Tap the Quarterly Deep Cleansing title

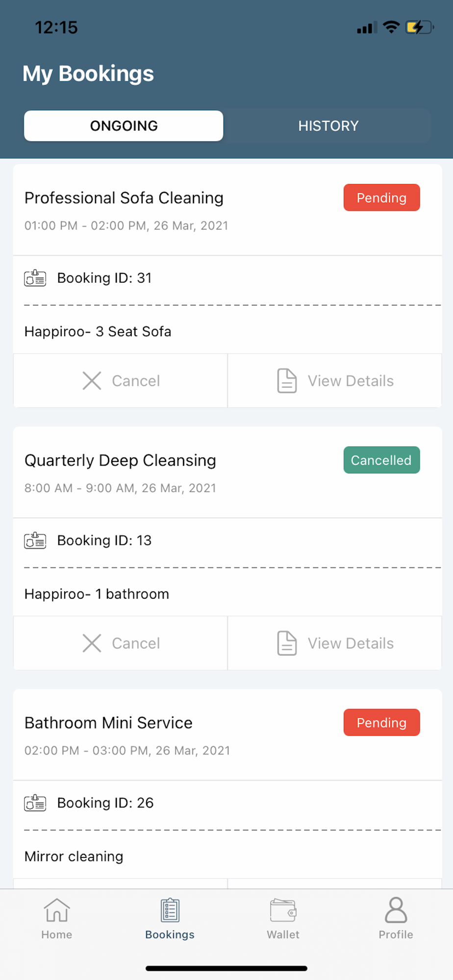coord(120,461)
